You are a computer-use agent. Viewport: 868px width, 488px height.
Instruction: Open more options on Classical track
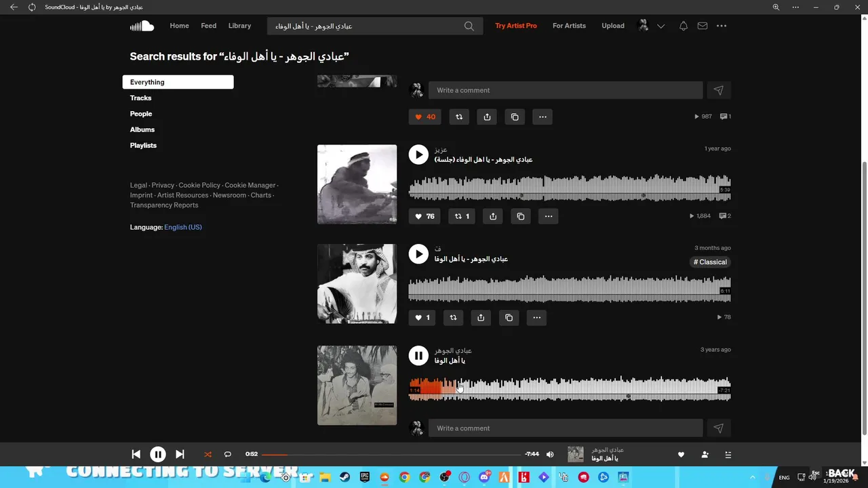point(536,317)
